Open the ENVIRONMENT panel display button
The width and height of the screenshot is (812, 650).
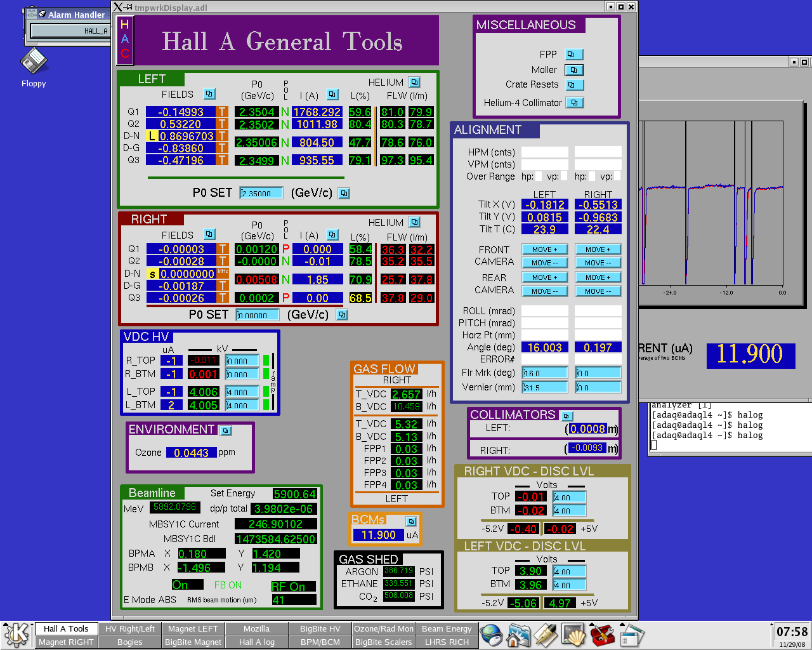point(226,430)
